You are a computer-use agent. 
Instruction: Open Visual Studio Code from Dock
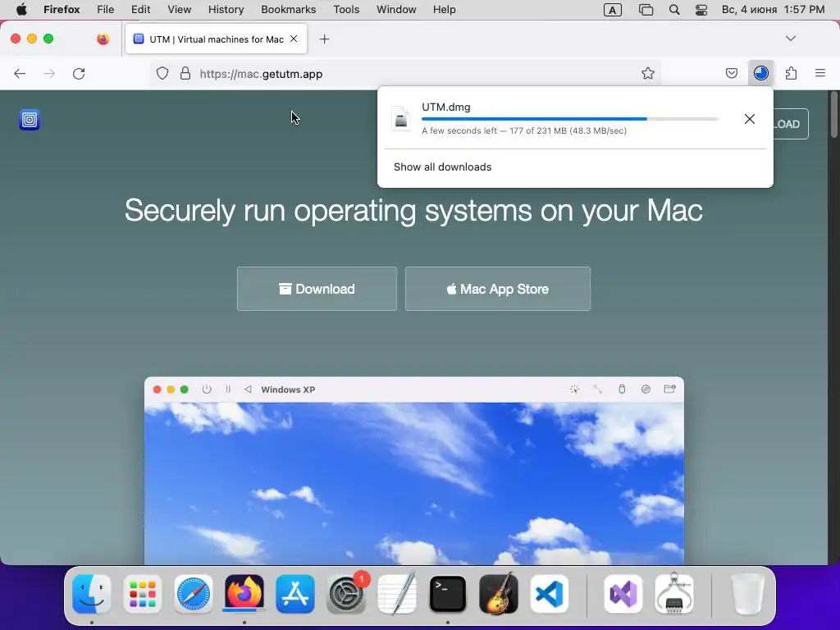[550, 594]
